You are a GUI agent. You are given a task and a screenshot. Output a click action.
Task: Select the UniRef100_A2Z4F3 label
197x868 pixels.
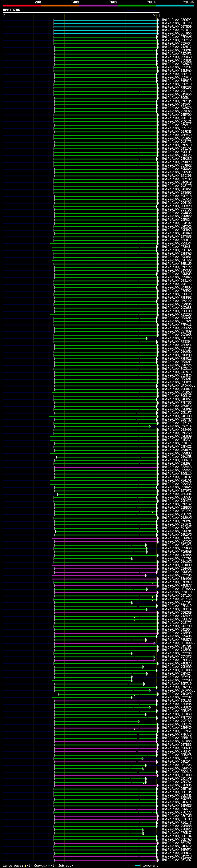click(x=177, y=54)
